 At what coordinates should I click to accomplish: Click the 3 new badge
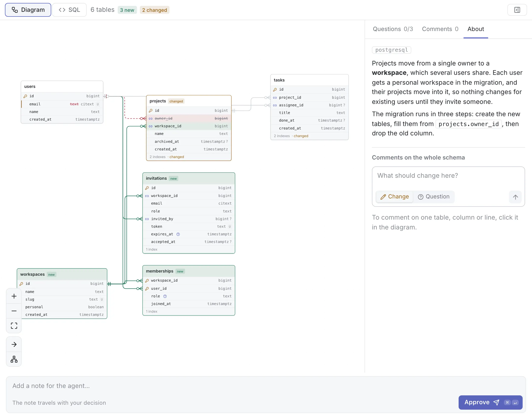127,10
